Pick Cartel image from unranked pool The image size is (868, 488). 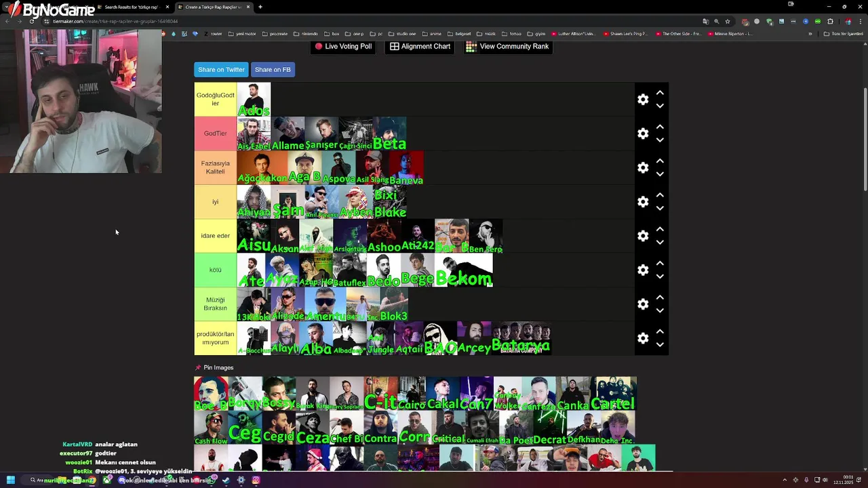tap(613, 394)
